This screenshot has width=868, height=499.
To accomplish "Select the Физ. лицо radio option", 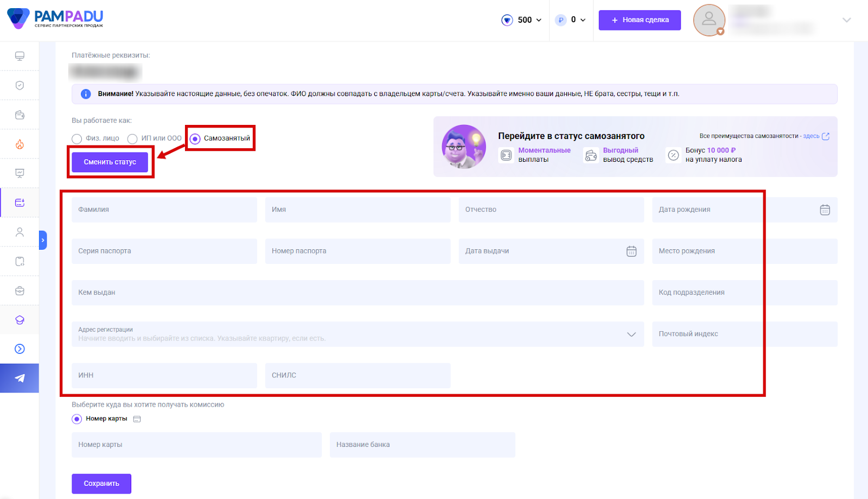I will [x=77, y=138].
